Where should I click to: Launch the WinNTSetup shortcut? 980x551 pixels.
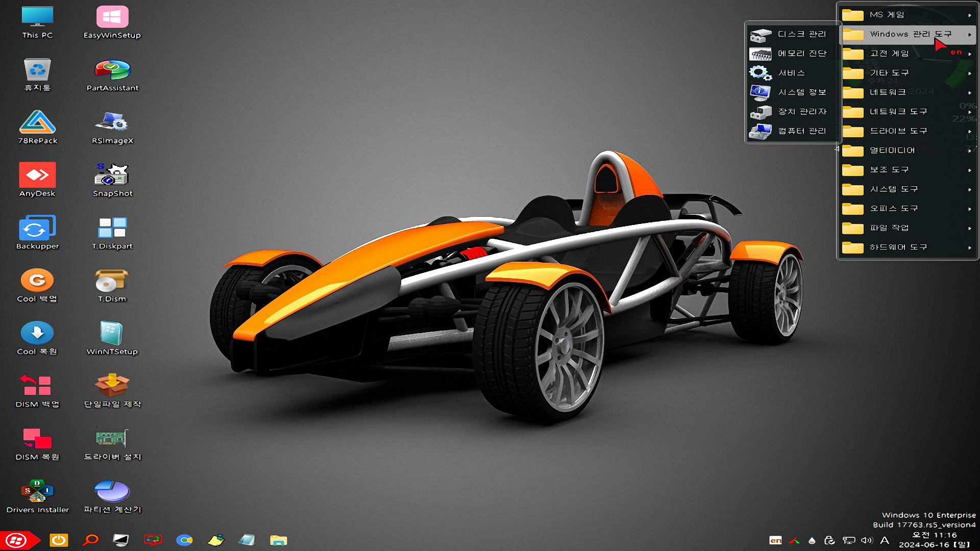(112, 338)
